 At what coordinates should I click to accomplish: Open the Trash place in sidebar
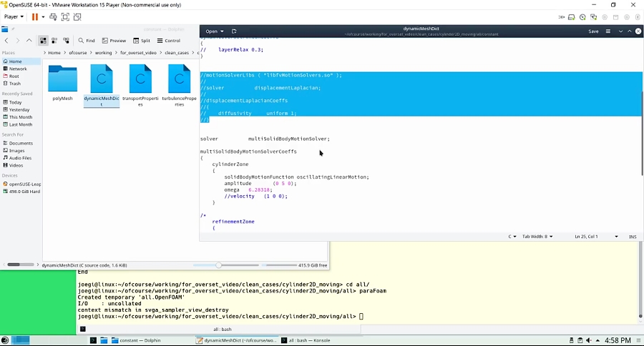(x=14, y=84)
